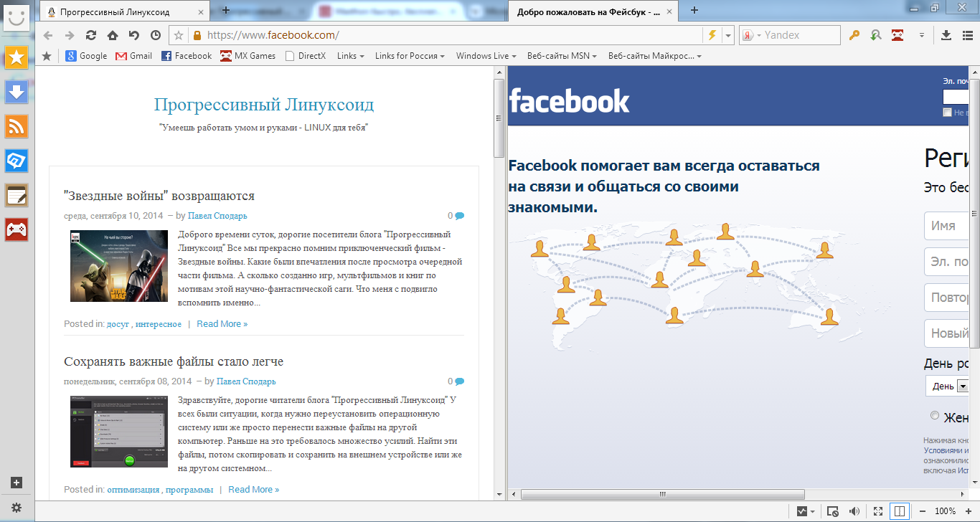This screenshot has height=522, width=980.
Task: Click the lightning ultra mode icon
Action: [712, 35]
